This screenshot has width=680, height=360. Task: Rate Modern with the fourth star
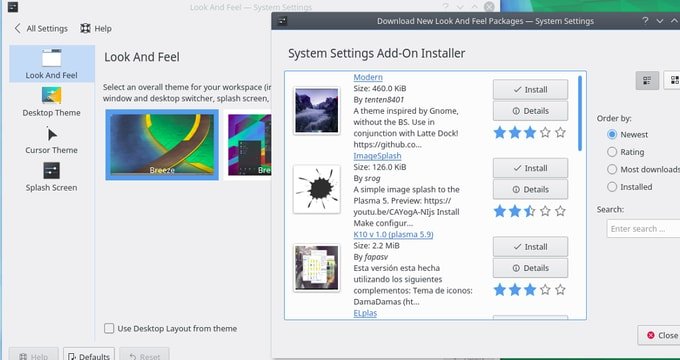(x=545, y=132)
